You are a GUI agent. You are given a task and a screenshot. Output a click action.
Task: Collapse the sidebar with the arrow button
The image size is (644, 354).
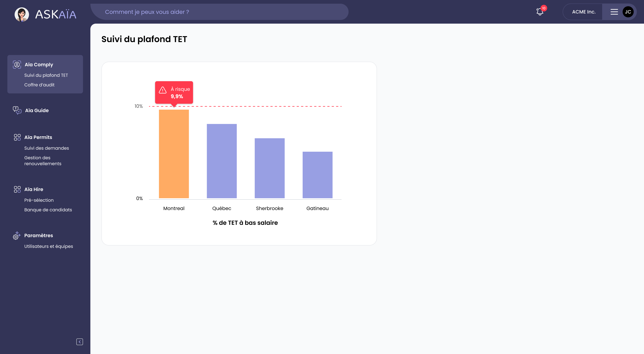coord(79,341)
